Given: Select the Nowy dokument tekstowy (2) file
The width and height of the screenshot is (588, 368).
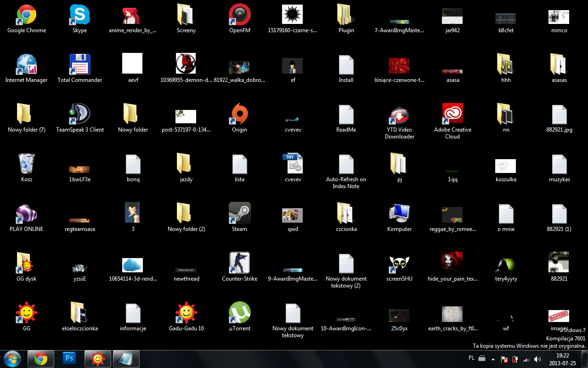Looking at the screenshot, I should tap(346, 264).
